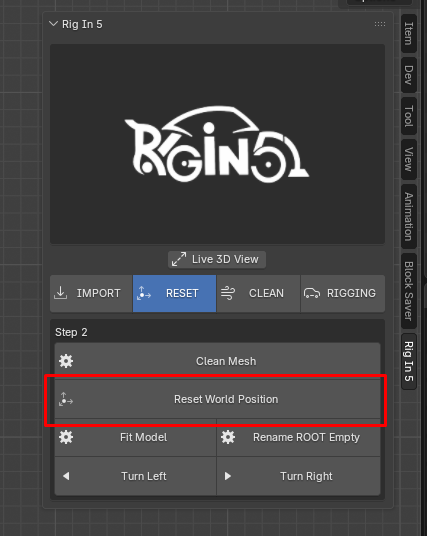Select the IMPORT step

[x=91, y=293]
